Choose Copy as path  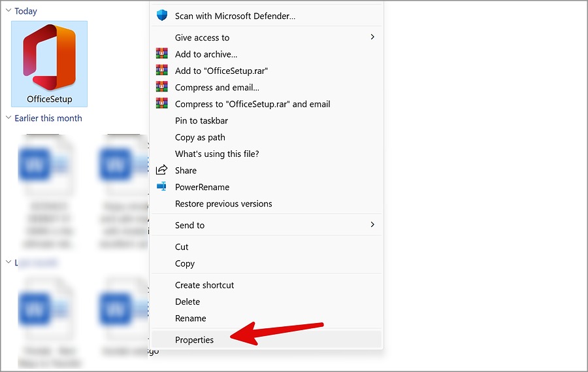tap(267, 137)
